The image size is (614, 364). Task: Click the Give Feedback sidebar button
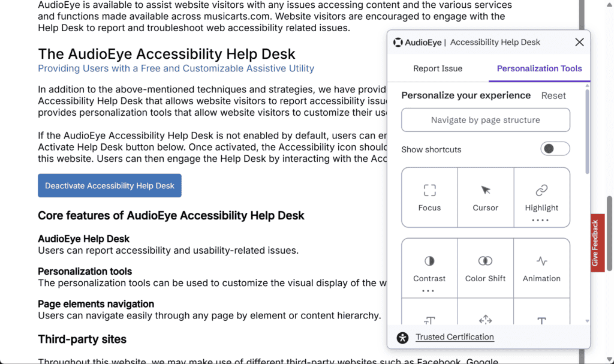(595, 240)
